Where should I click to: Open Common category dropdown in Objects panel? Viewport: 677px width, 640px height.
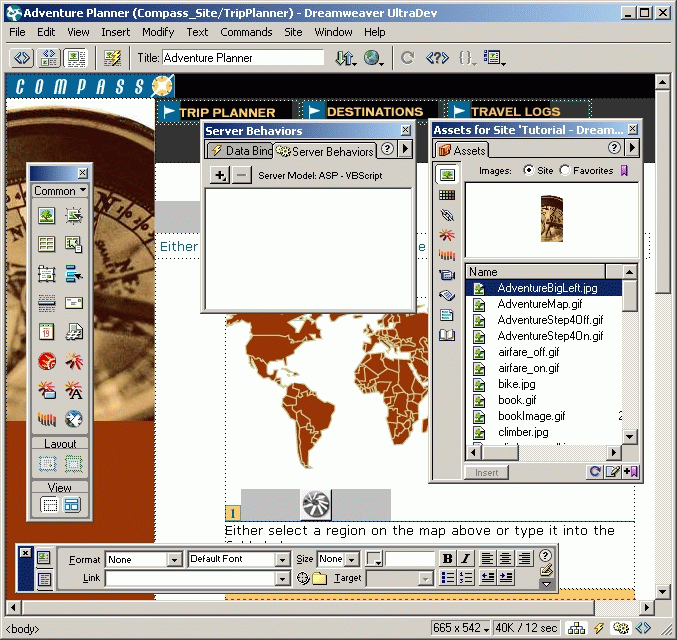click(60, 190)
